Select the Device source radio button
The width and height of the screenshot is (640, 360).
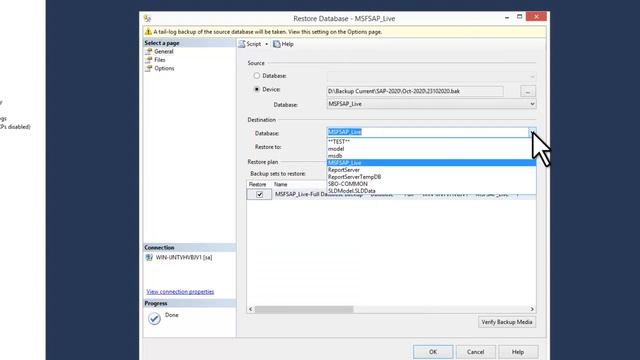[257, 89]
